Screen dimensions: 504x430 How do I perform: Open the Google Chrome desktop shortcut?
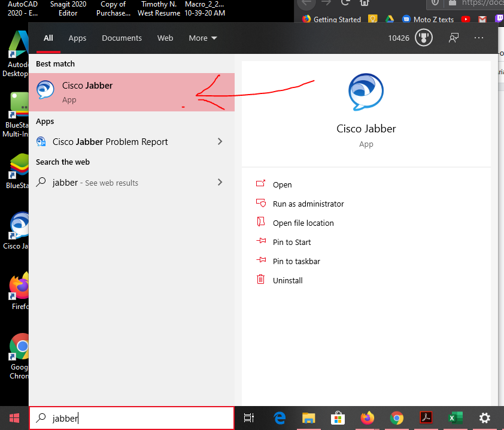point(19,356)
